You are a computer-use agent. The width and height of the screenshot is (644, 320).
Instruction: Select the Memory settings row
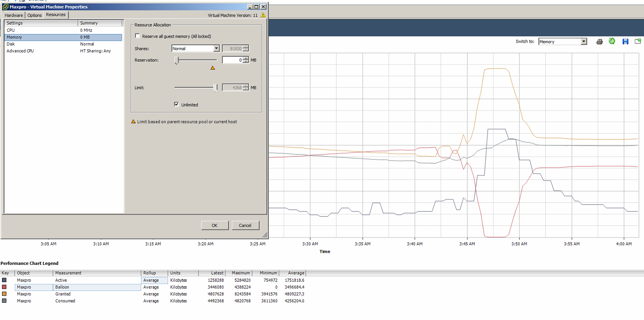[x=63, y=37]
